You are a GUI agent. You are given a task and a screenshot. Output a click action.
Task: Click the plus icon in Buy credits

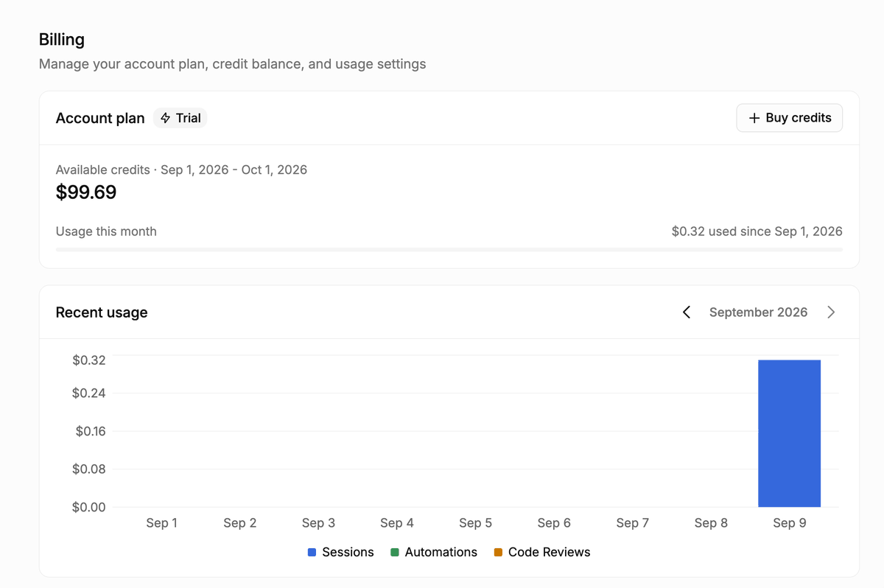click(754, 118)
